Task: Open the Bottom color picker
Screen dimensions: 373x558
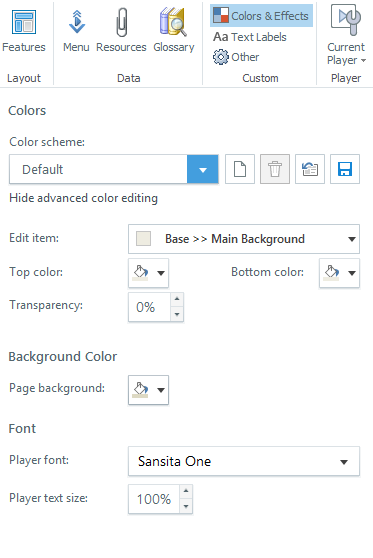Action: click(339, 273)
